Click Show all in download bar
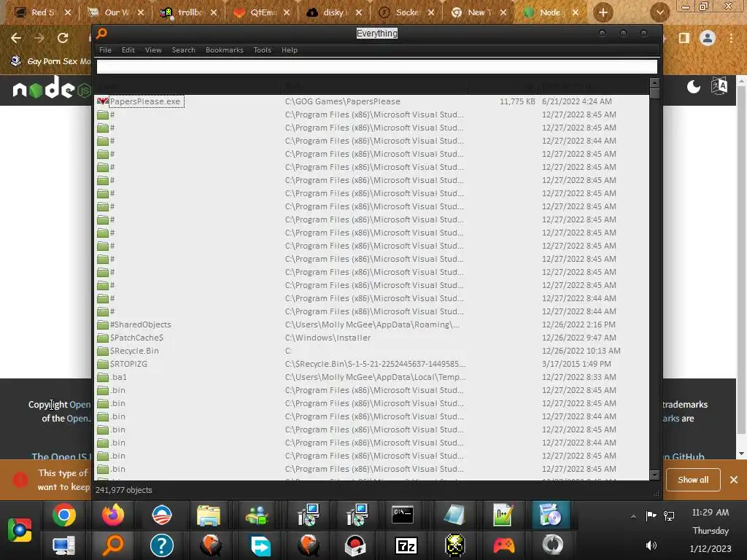This screenshot has width=747, height=560. [693, 480]
